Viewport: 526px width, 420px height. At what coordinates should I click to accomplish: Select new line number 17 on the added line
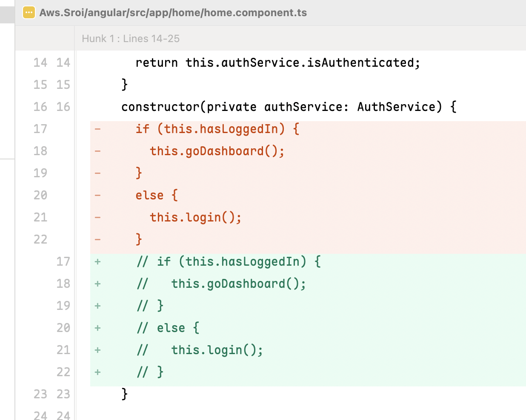[x=63, y=261]
